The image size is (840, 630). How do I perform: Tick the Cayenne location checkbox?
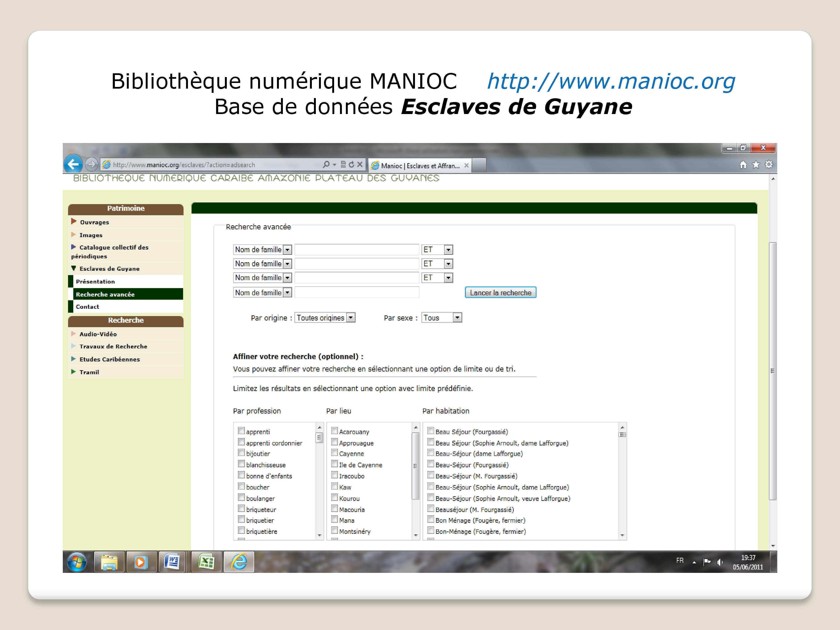click(335, 453)
